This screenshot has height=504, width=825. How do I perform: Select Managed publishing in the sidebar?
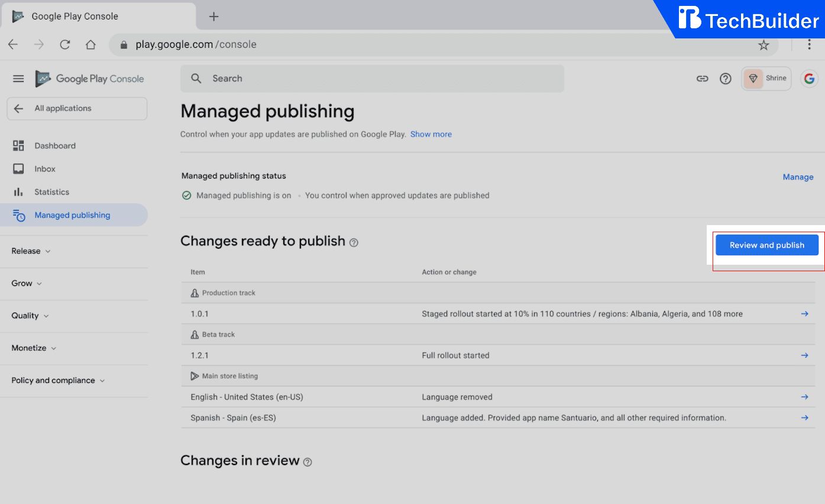point(72,214)
